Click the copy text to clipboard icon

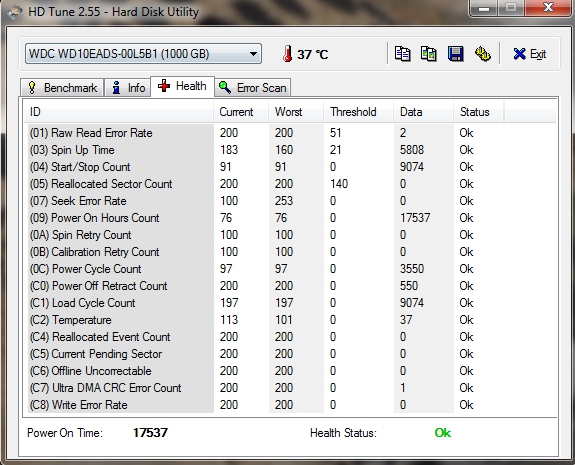coord(402,54)
